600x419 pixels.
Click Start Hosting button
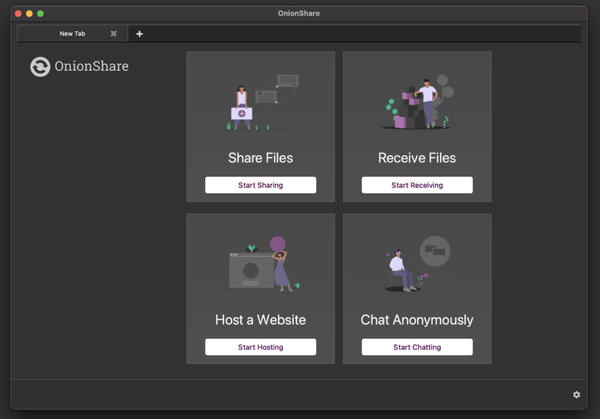261,347
